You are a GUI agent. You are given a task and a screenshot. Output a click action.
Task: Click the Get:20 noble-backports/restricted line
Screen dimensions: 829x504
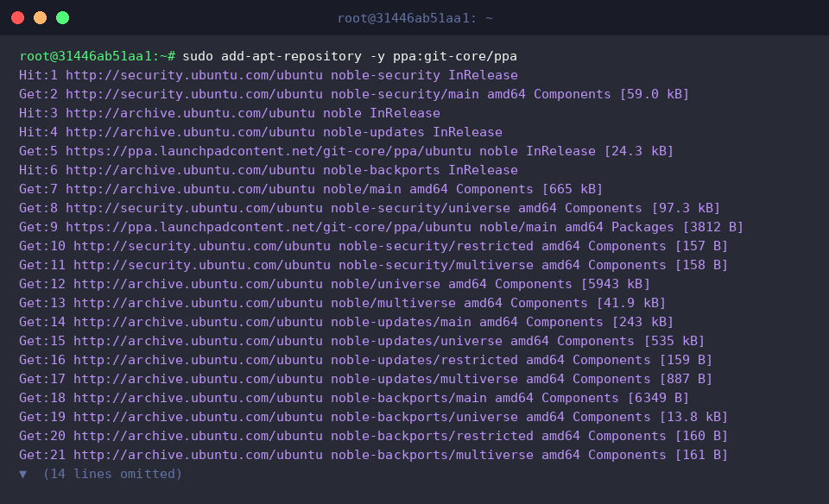373,437
